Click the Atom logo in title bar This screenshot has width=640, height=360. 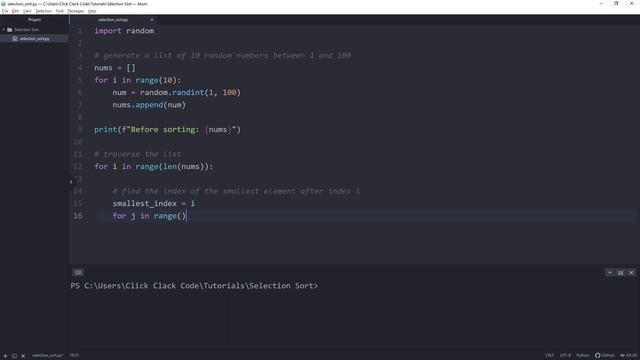(x=3, y=4)
